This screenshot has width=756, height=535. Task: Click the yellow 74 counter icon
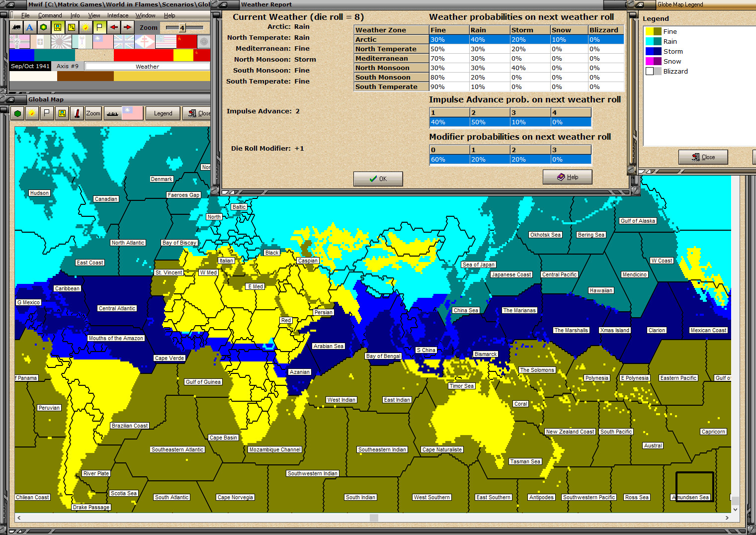pyautogui.click(x=72, y=27)
